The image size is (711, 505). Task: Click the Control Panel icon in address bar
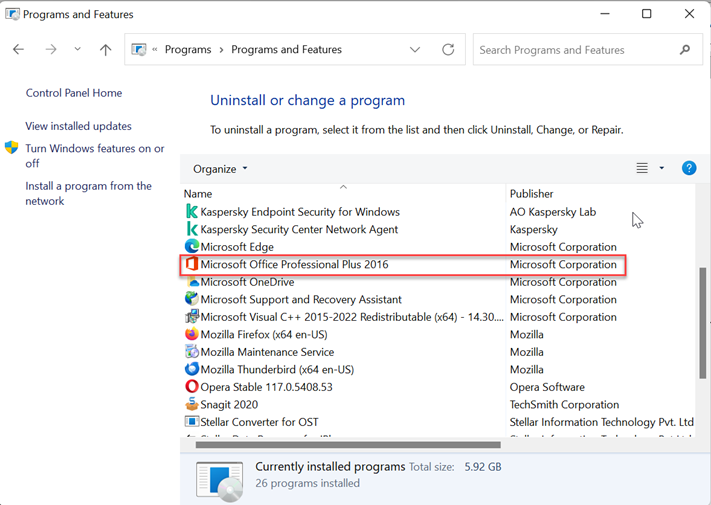click(139, 49)
